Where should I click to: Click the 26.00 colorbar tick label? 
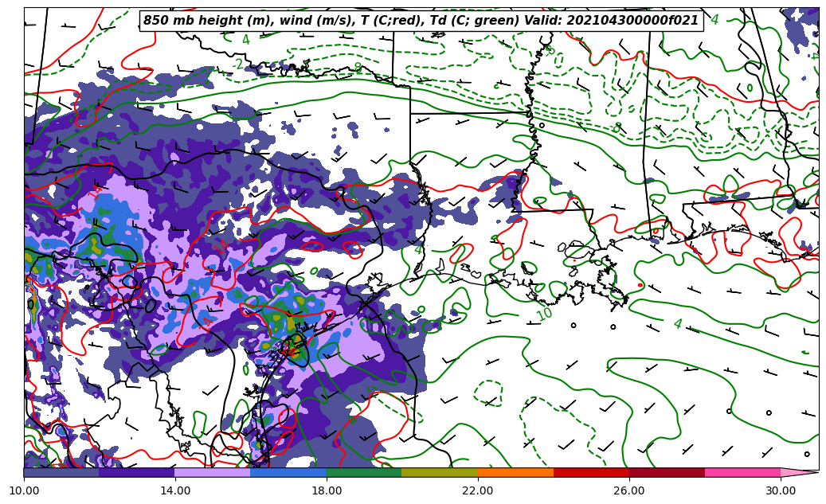click(x=629, y=490)
